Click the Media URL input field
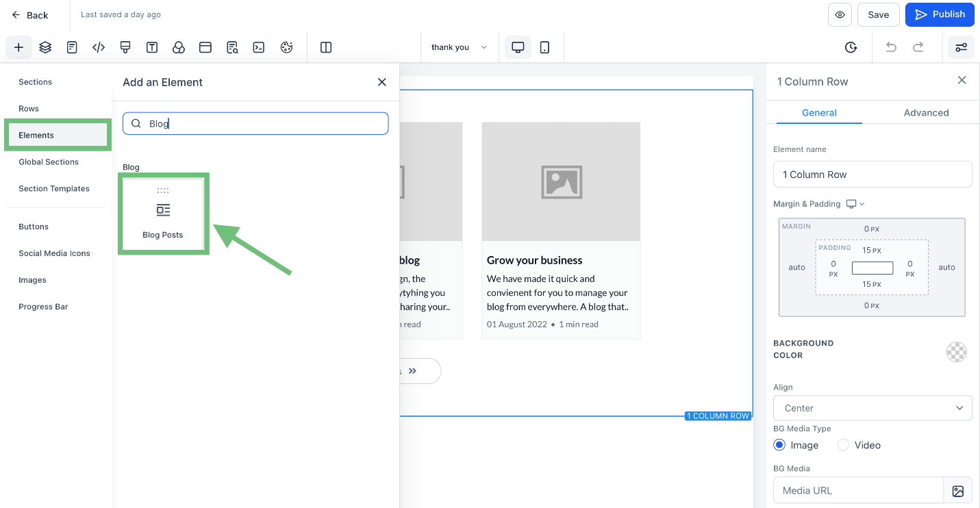 click(x=858, y=491)
